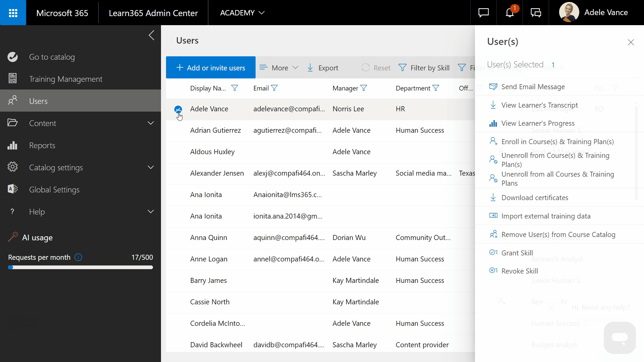Click the Help question mark icon
The image size is (644, 362).
pyautogui.click(x=12, y=212)
